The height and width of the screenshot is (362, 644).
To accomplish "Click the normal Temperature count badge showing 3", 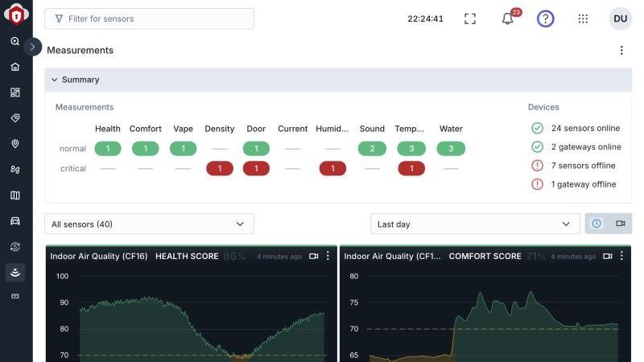I will click(x=411, y=149).
